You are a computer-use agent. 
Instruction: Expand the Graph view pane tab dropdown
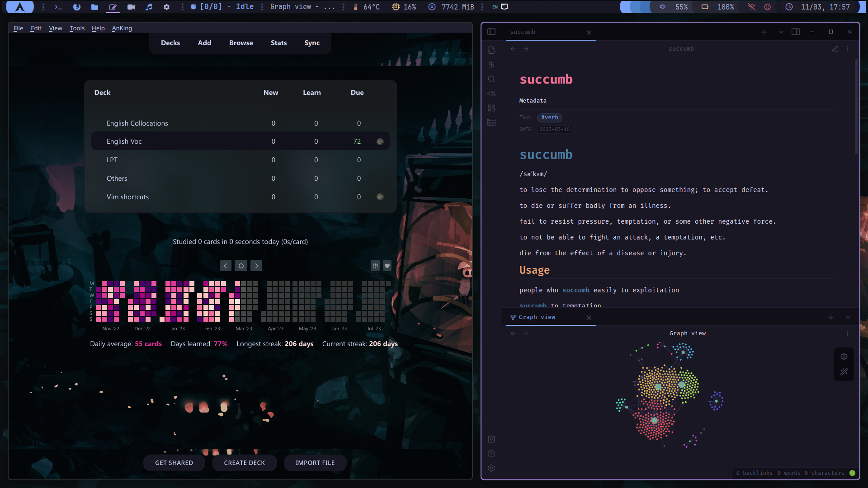click(848, 317)
